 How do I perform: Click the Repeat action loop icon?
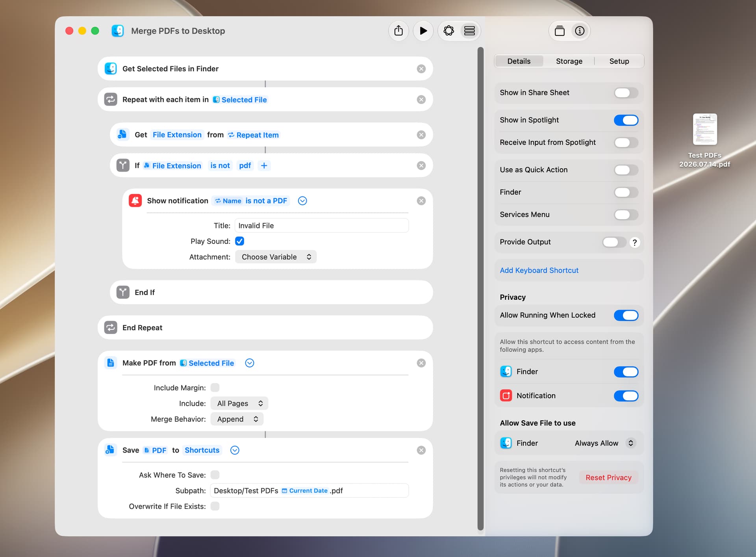point(111,99)
